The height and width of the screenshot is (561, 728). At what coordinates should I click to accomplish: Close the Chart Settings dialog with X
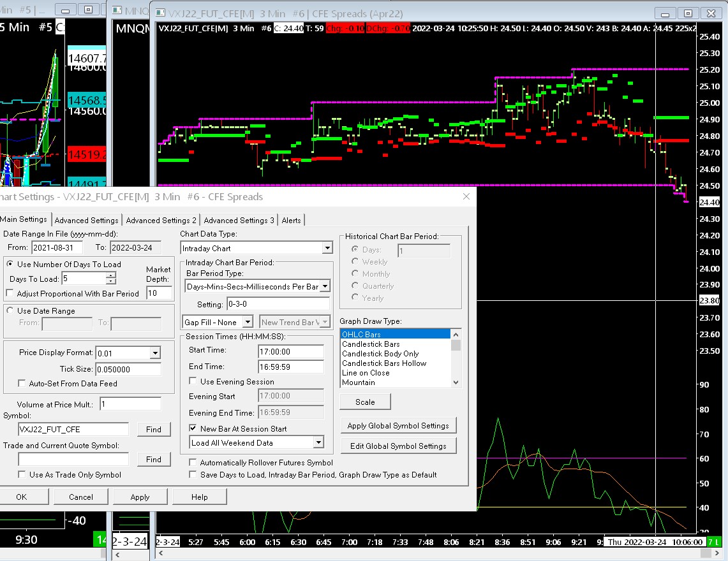click(466, 196)
